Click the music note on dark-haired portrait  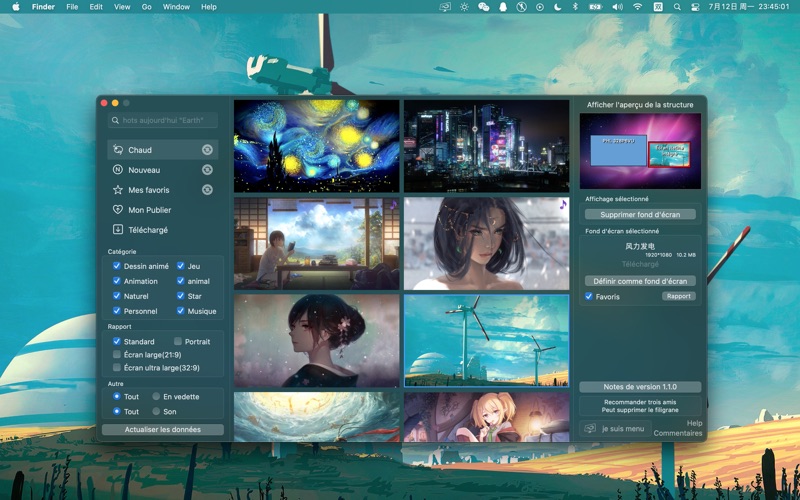[563, 205]
